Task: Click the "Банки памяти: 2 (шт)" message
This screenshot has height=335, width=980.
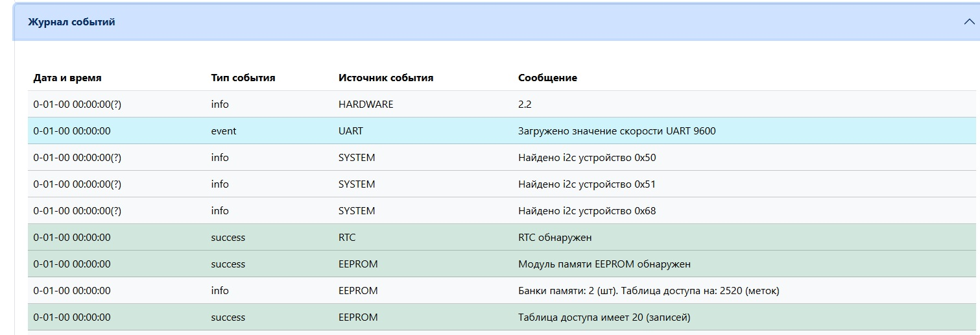Action: [x=649, y=291]
